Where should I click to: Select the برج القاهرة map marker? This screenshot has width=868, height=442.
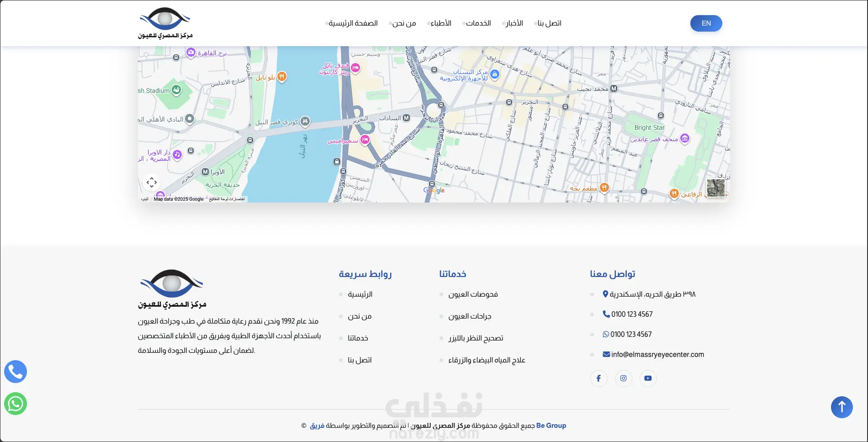coord(191,53)
